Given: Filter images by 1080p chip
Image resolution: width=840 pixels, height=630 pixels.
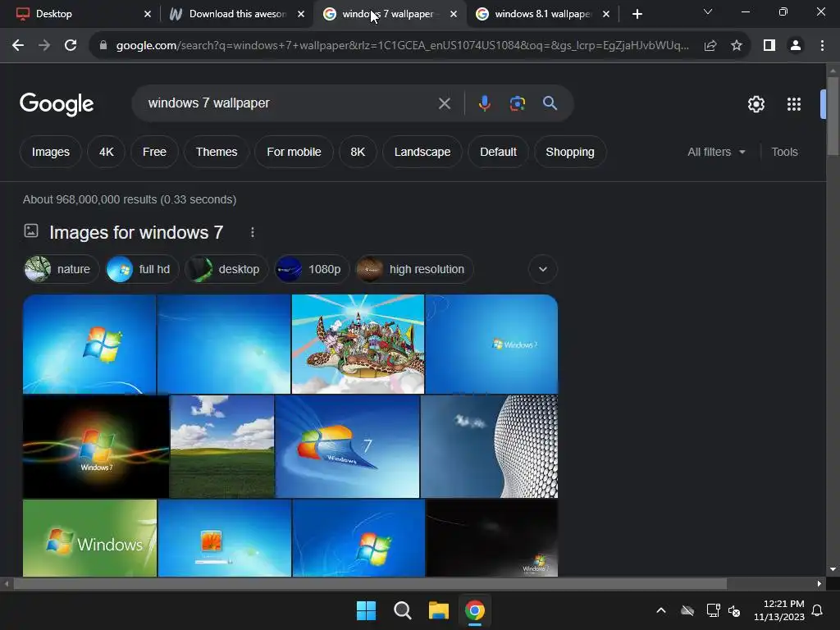Looking at the screenshot, I should point(312,269).
